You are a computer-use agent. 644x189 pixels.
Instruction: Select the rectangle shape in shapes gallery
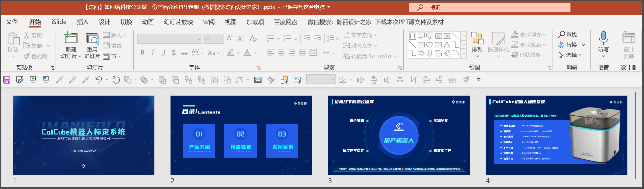pyautogui.click(x=421, y=45)
